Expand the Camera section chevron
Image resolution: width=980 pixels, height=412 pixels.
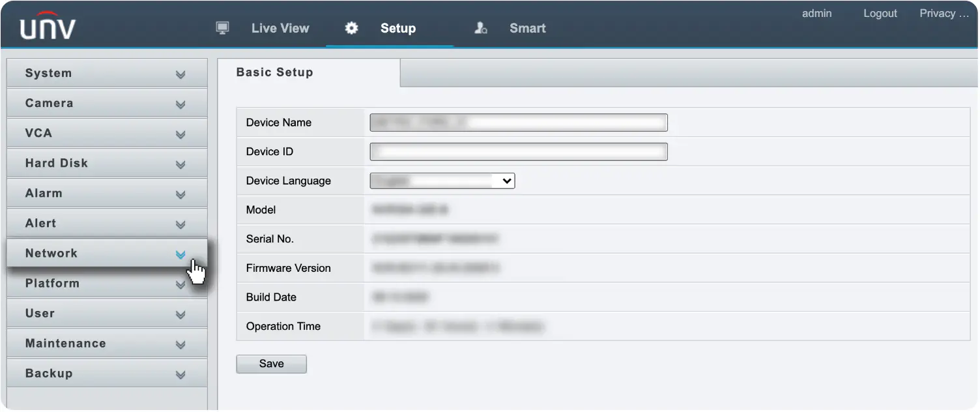[180, 105]
